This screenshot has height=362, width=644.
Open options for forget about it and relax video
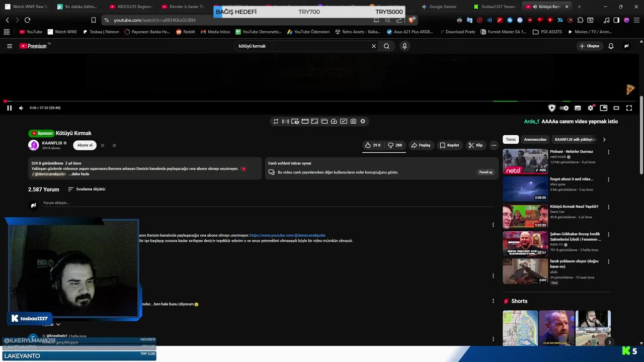coord(609,179)
